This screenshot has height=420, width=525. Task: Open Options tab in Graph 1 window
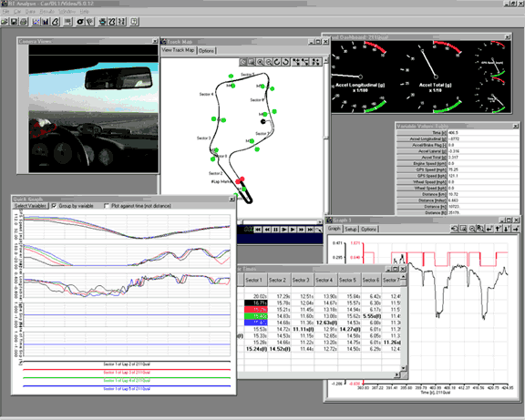tap(368, 230)
